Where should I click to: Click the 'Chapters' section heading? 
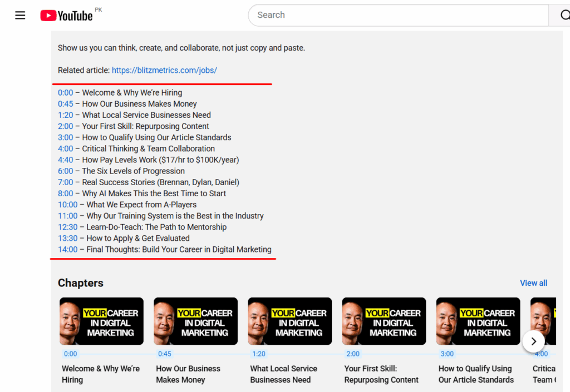[81, 283]
